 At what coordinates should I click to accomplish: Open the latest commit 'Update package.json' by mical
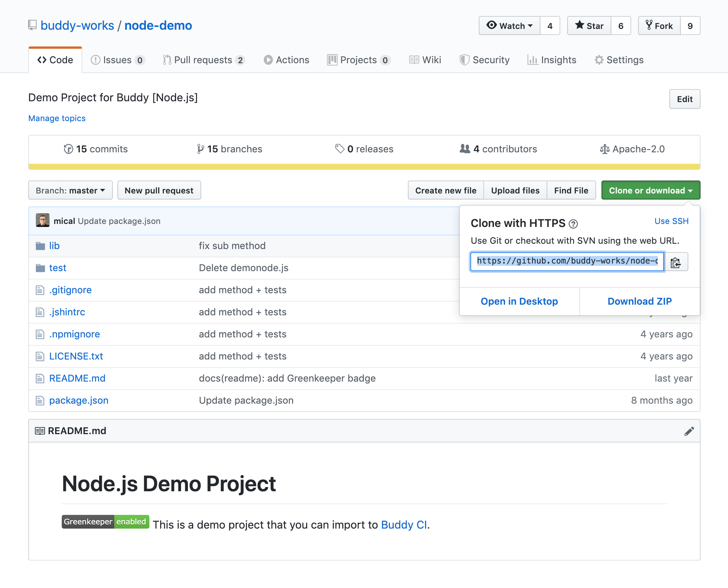119,221
